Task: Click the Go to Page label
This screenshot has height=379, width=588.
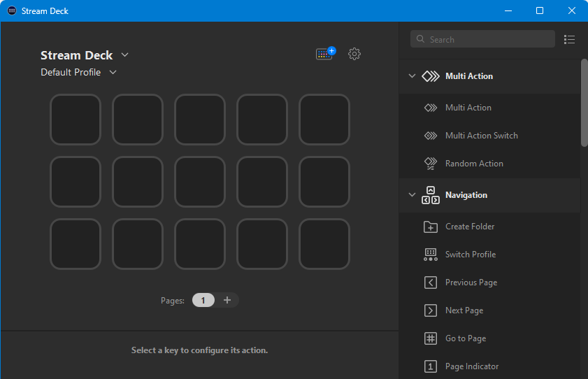Action: pos(466,338)
